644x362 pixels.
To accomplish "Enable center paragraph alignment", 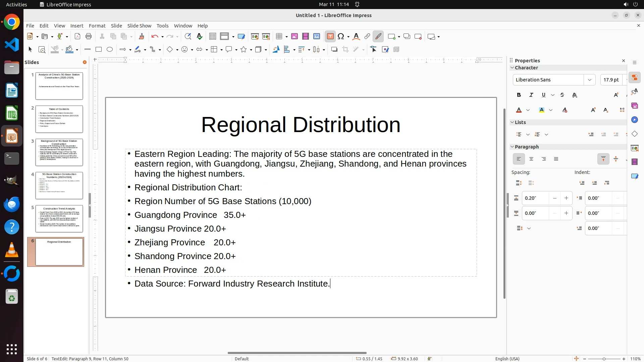I will (x=531, y=159).
